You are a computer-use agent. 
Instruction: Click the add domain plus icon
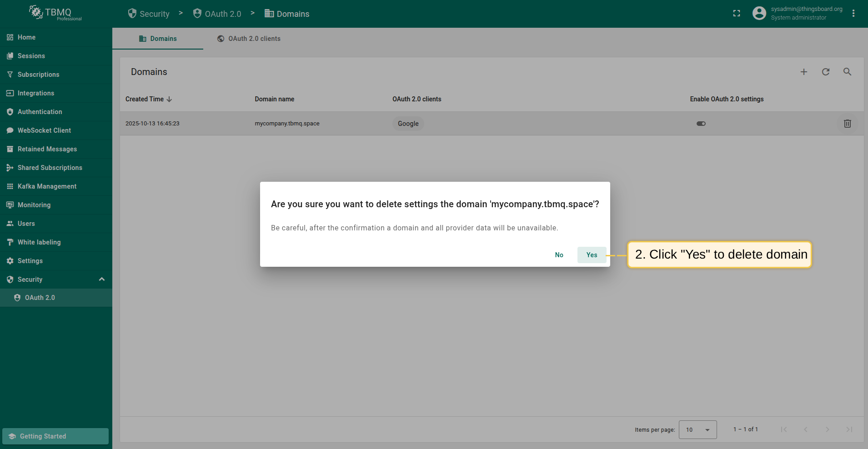tap(804, 72)
